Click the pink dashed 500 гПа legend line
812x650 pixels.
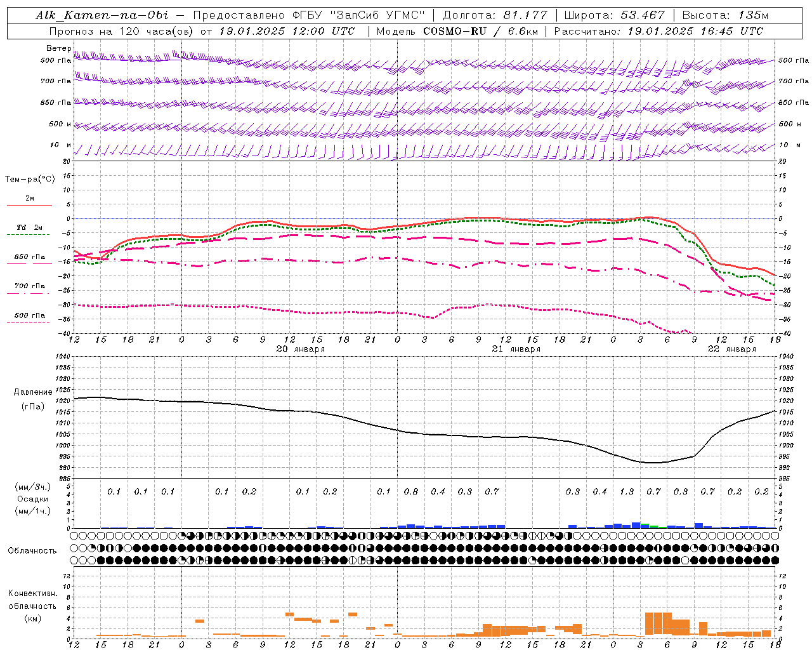click(x=29, y=323)
